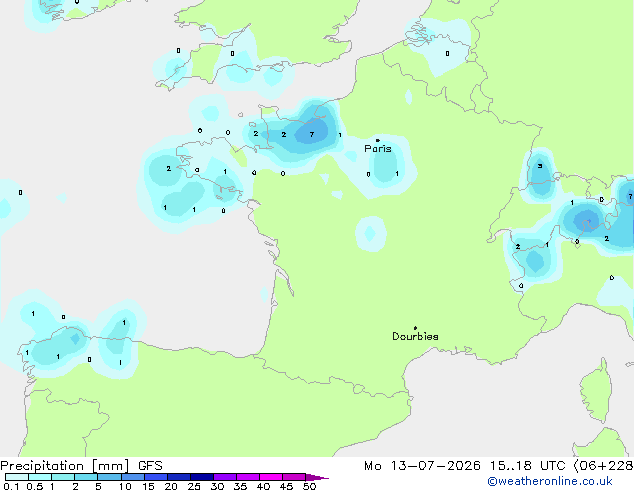Click legend label '50'

pyautogui.click(x=309, y=486)
